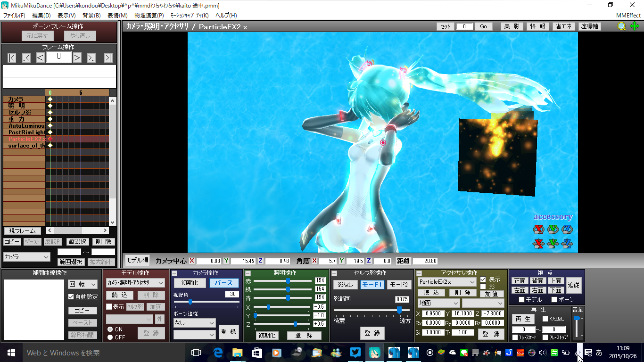Click the accessory X position field 6.9500

click(x=433, y=313)
